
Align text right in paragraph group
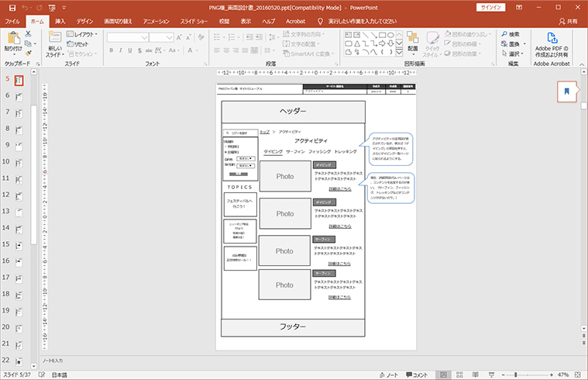point(236,50)
